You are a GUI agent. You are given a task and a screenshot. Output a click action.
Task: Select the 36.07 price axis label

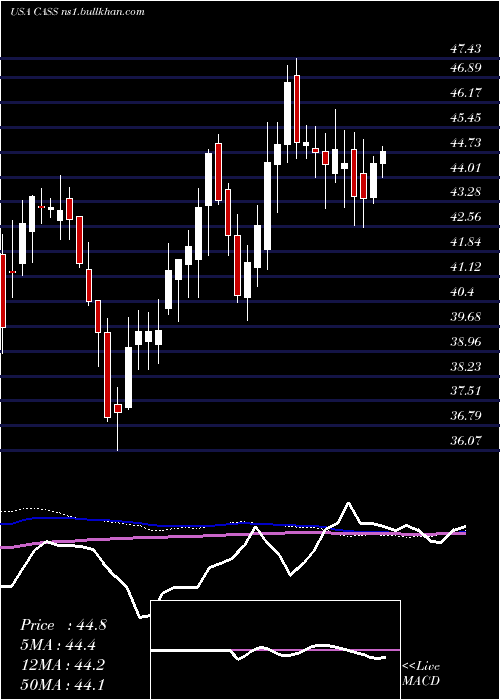click(x=466, y=441)
